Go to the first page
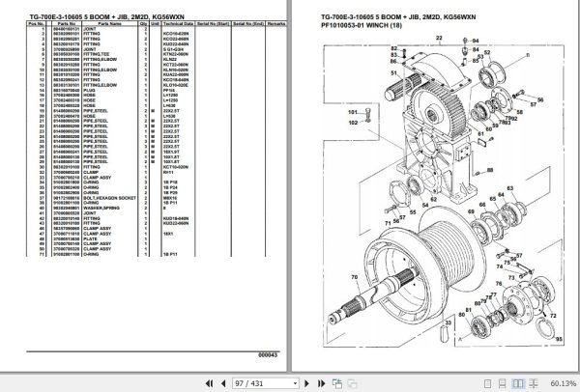 pyautogui.click(x=209, y=383)
